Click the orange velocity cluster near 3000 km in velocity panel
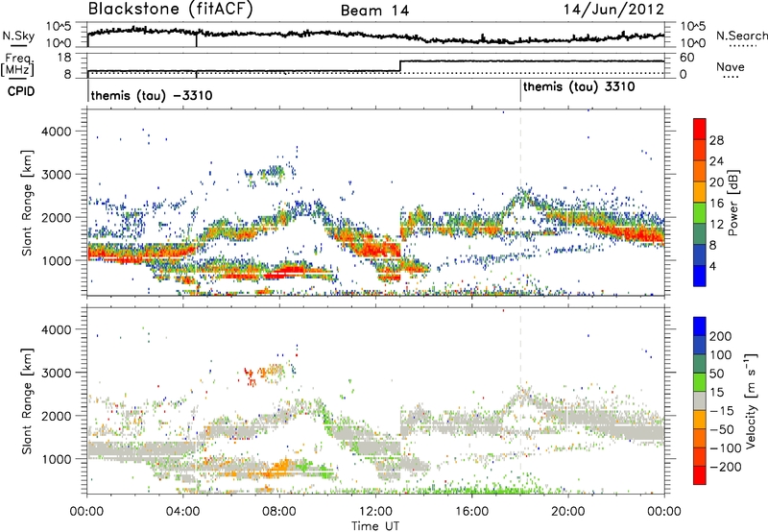The image size is (768, 532). [272, 371]
